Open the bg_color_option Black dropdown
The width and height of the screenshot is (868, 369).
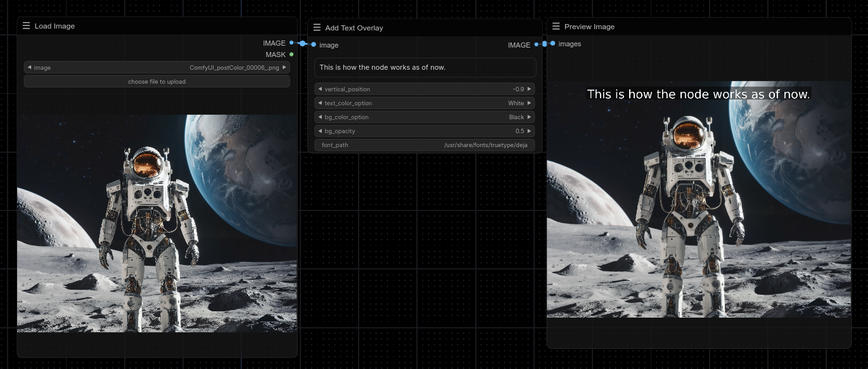tap(425, 117)
